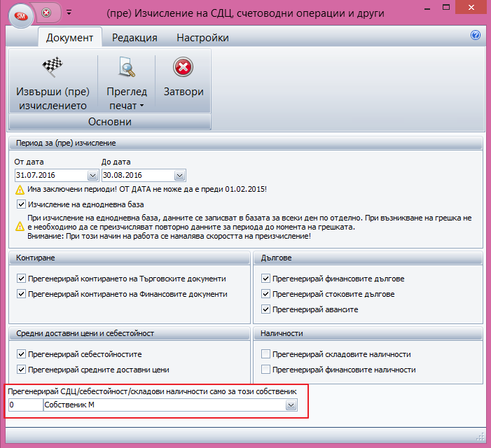Open the До дата calendar dropdown
The image size is (491, 448).
(180, 176)
